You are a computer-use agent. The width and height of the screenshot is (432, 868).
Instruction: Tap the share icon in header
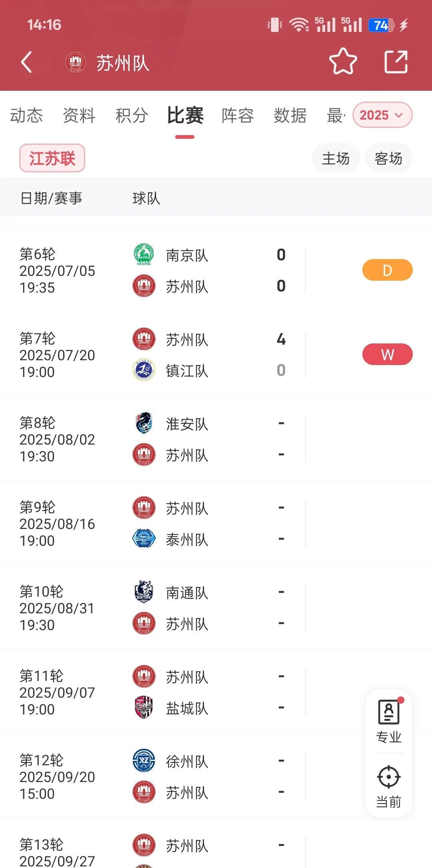pos(396,62)
